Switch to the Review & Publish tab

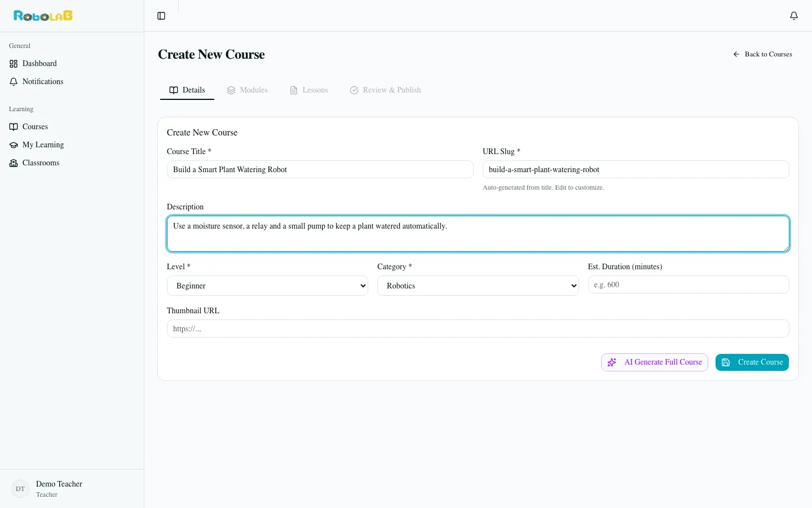(385, 90)
